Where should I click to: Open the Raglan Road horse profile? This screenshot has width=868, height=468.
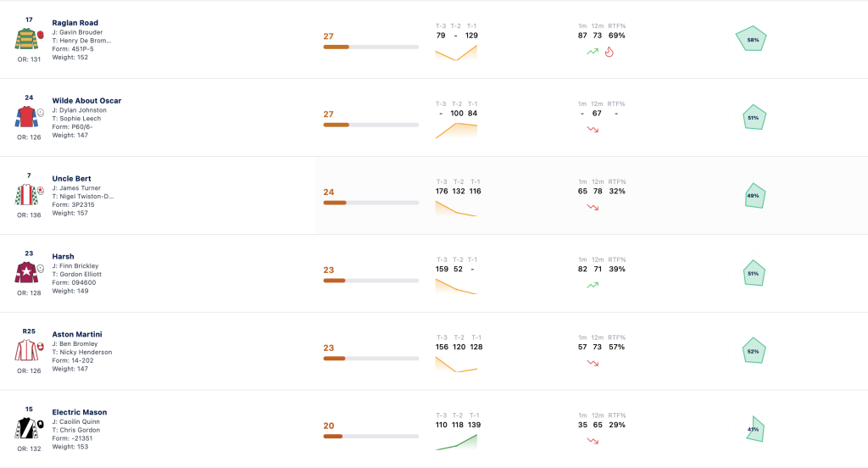point(75,23)
